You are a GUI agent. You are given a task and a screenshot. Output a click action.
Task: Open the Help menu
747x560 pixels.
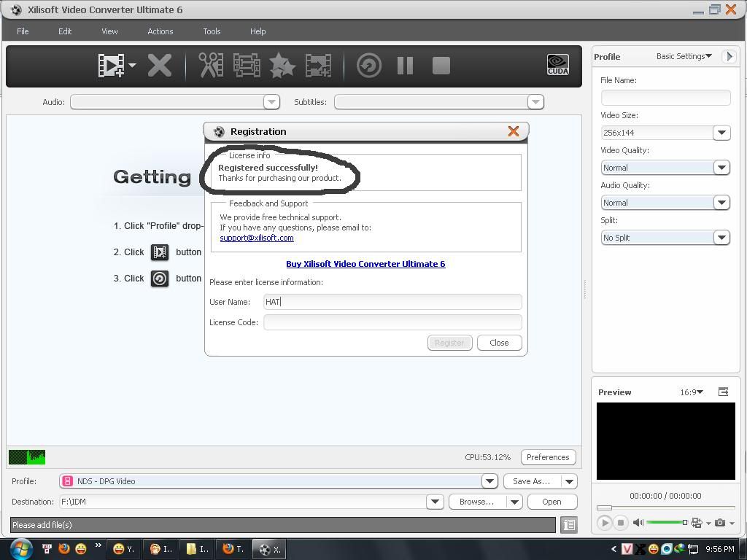pyautogui.click(x=258, y=31)
